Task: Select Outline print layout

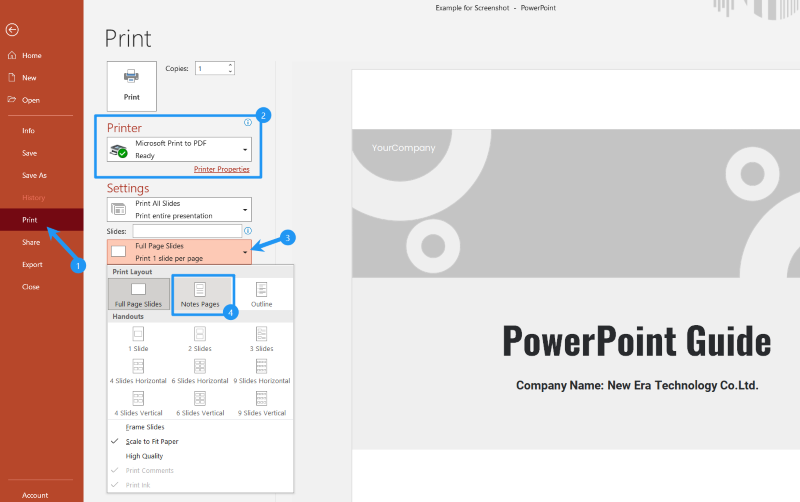Action: [x=262, y=294]
